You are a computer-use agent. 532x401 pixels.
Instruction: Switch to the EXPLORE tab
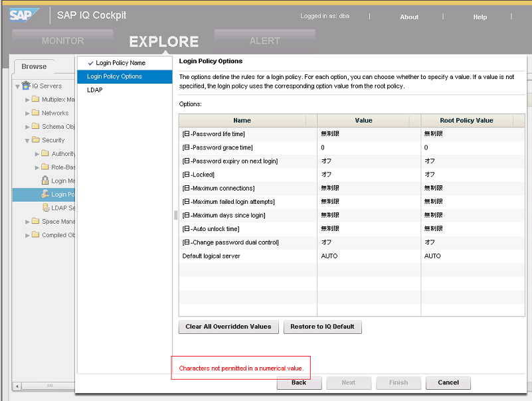coord(164,41)
